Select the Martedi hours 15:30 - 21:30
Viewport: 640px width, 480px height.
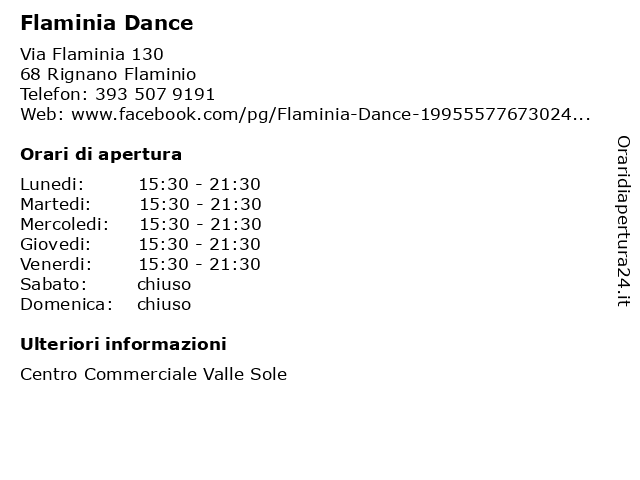tap(200, 204)
